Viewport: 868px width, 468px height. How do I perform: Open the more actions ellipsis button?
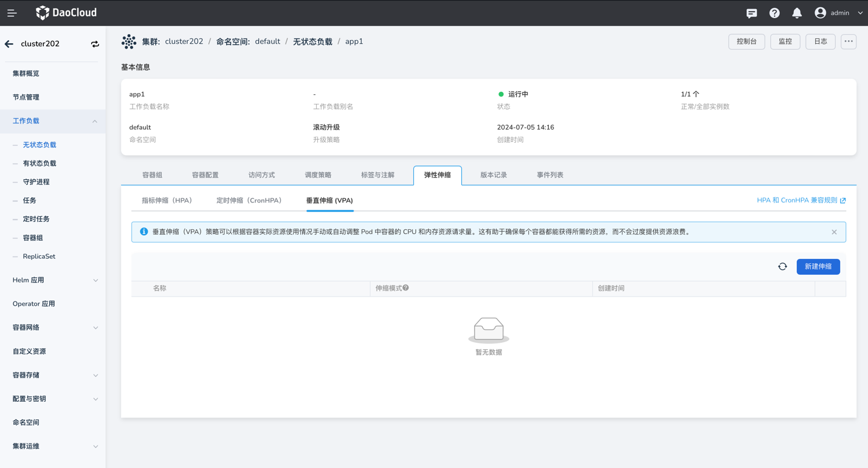coord(849,41)
